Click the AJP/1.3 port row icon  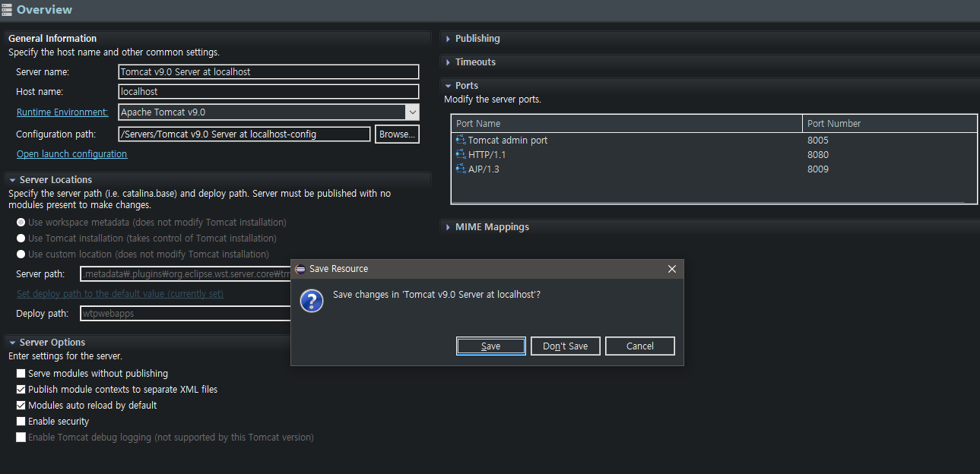[460, 169]
